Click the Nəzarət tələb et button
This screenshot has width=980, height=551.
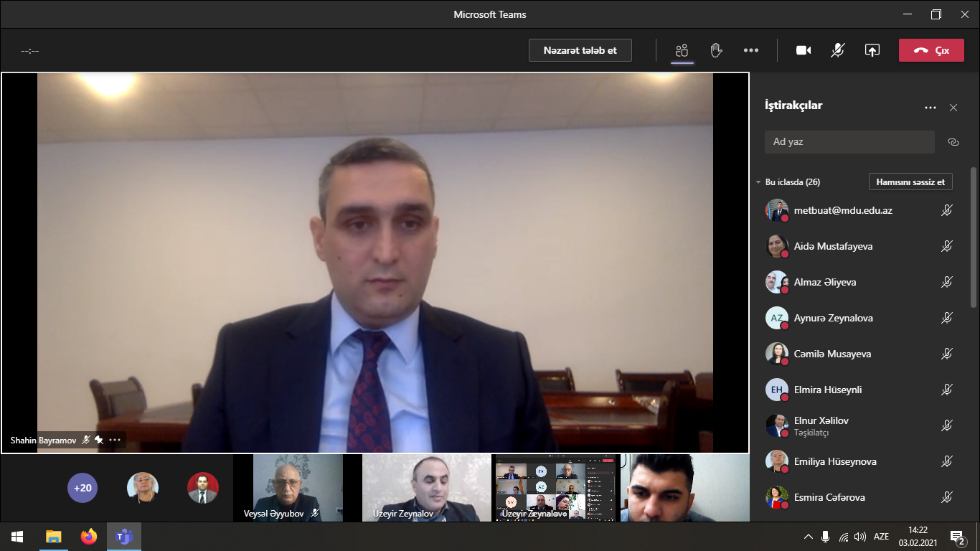point(580,50)
